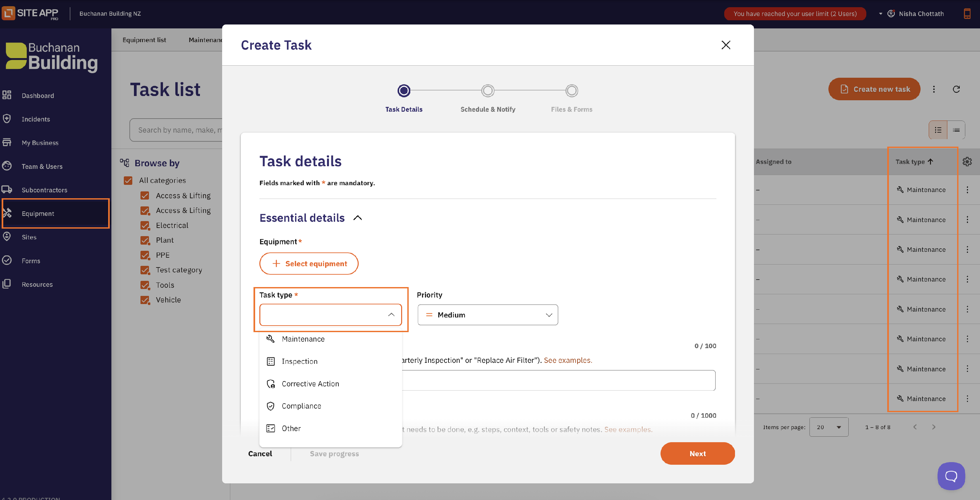980x500 pixels.
Task: Click the Next button
Action: 697,453
